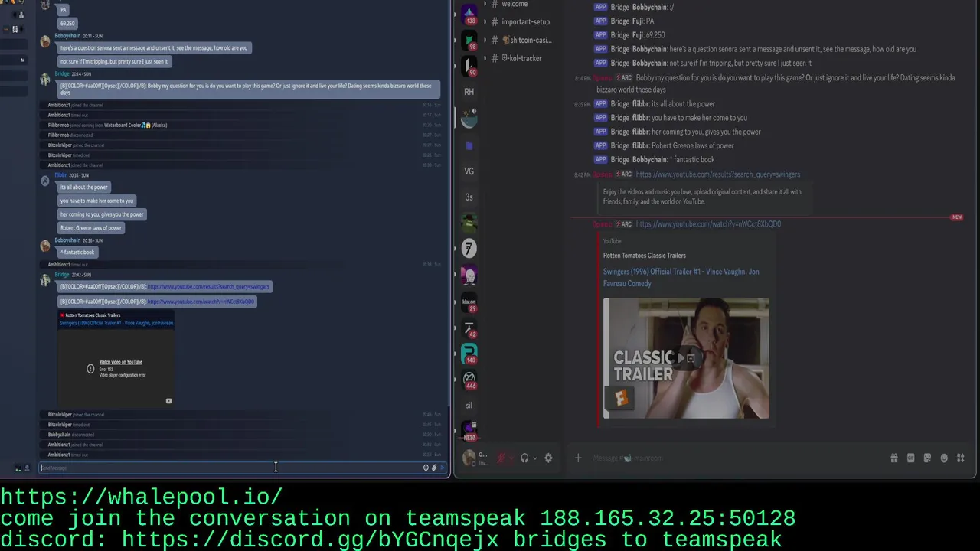Open the blue folder server icon in Discord
The width and height of the screenshot is (980, 551).
coord(469,145)
